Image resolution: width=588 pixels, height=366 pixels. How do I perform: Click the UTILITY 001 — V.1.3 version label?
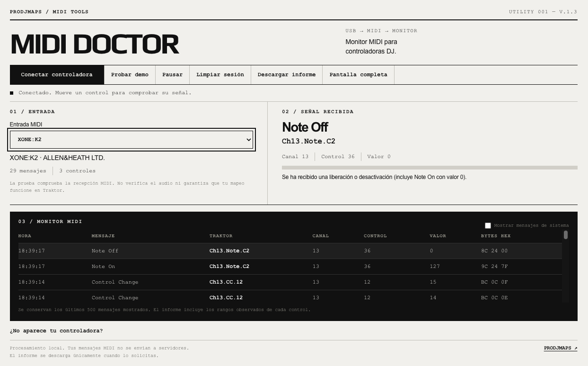pos(543,12)
